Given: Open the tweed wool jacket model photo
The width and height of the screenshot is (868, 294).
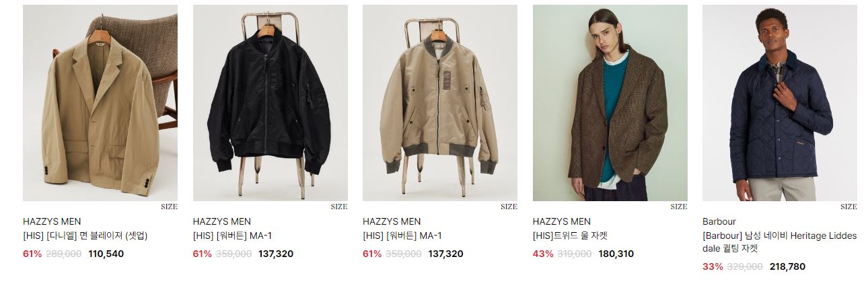Looking at the screenshot, I should pyautogui.click(x=610, y=103).
